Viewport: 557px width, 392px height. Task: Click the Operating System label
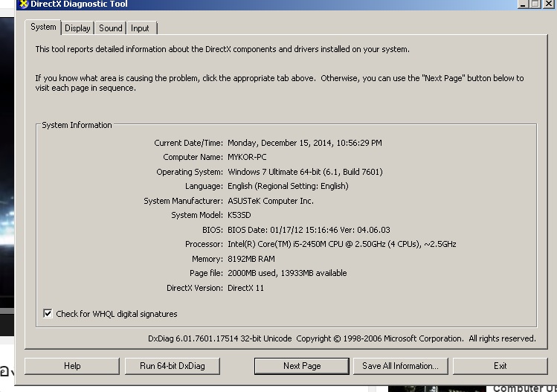190,172
